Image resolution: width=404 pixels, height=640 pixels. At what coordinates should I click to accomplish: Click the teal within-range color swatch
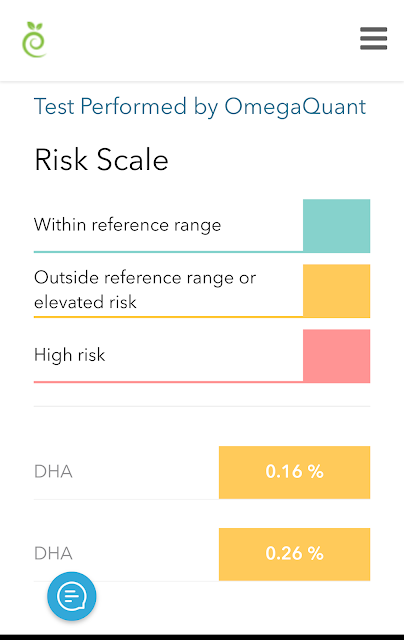[x=336, y=226]
